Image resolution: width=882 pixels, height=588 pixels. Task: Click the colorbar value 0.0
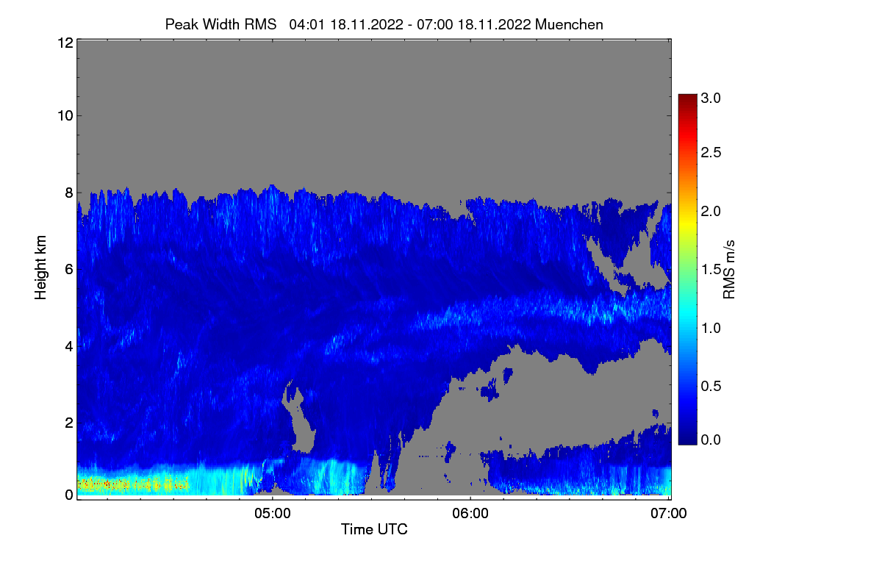pyautogui.click(x=712, y=440)
